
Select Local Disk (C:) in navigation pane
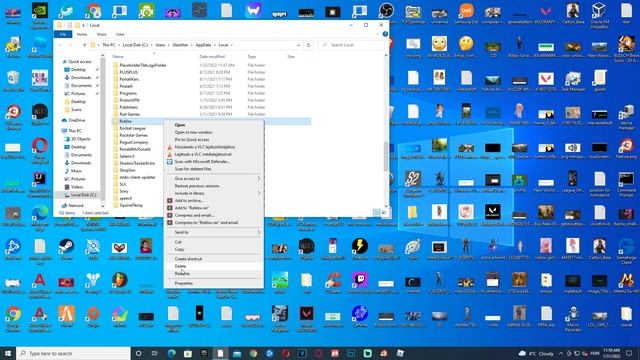pos(83,195)
